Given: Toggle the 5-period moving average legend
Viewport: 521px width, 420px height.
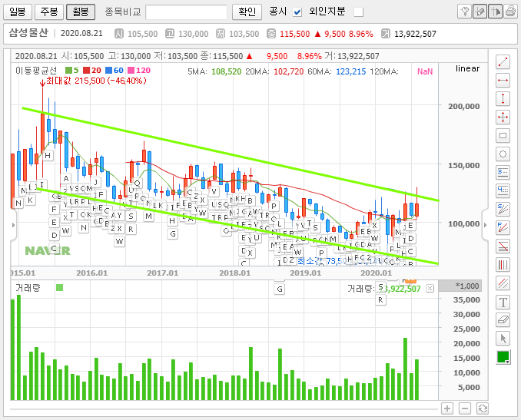Looking at the screenshot, I should tap(72, 71).
